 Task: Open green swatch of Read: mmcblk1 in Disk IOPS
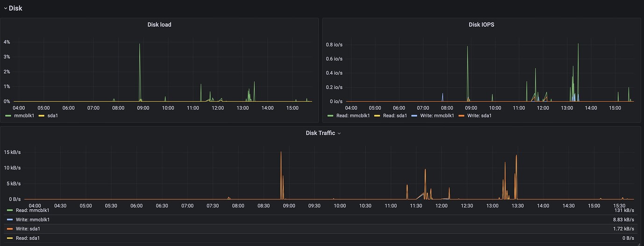[330, 116]
